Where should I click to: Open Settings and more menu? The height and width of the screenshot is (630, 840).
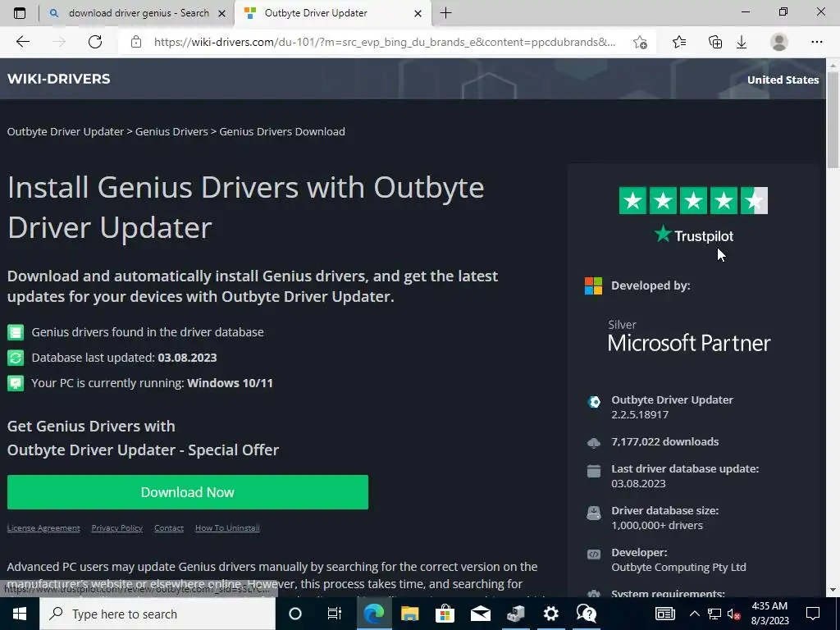pyautogui.click(x=816, y=42)
